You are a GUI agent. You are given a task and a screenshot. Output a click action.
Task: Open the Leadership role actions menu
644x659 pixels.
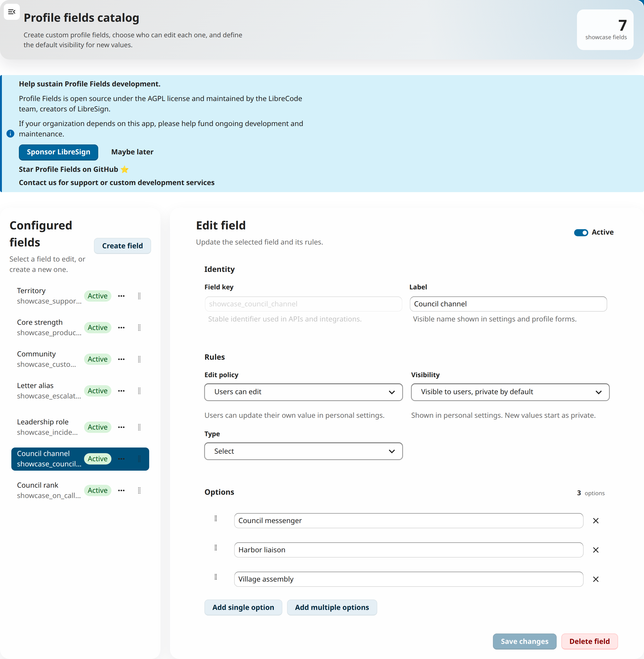tap(121, 427)
